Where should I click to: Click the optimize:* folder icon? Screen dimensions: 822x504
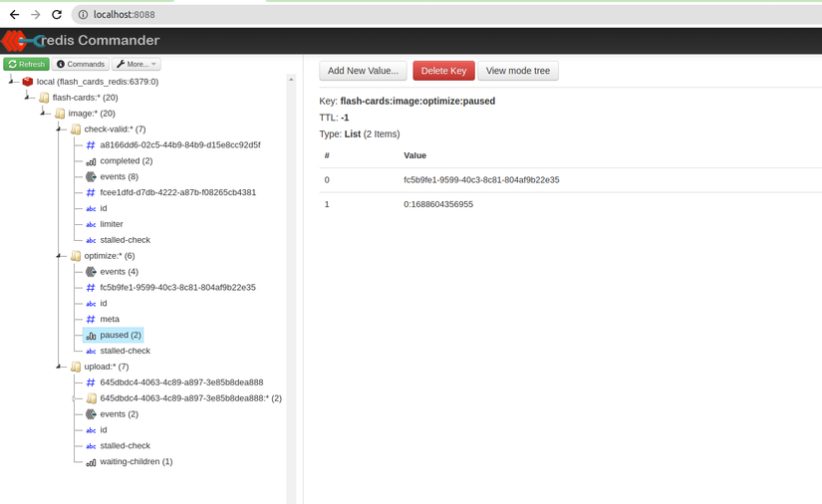click(x=76, y=256)
